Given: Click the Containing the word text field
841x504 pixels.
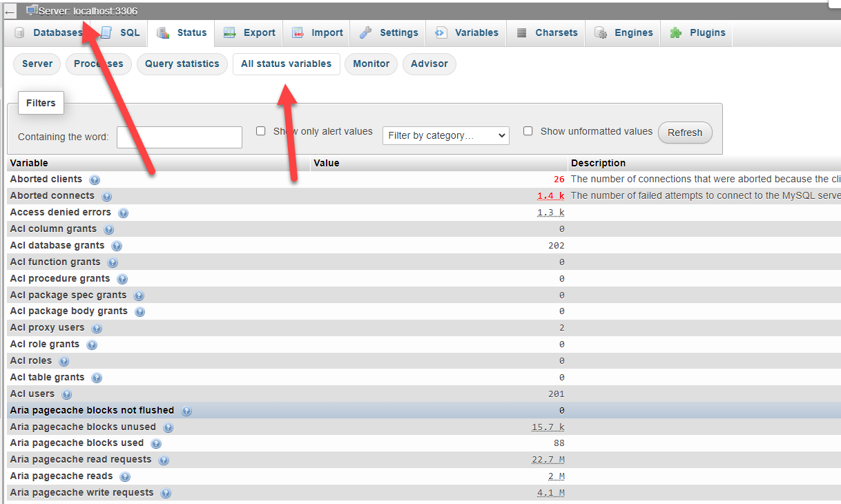Looking at the screenshot, I should (180, 137).
